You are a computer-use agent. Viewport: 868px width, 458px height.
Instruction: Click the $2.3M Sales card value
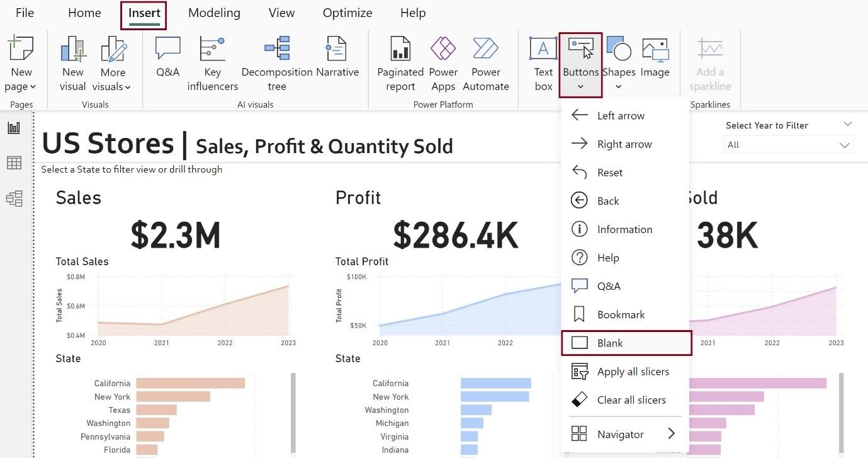click(176, 235)
